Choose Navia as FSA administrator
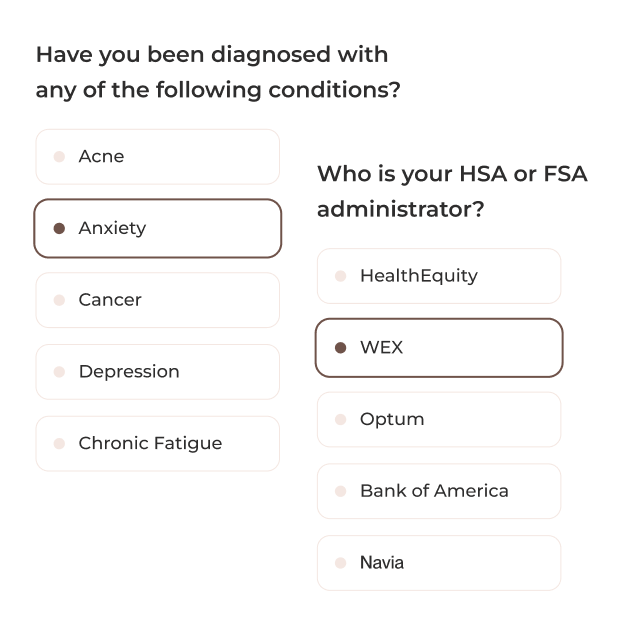This screenshot has width=638, height=626. pyautogui.click(x=439, y=563)
